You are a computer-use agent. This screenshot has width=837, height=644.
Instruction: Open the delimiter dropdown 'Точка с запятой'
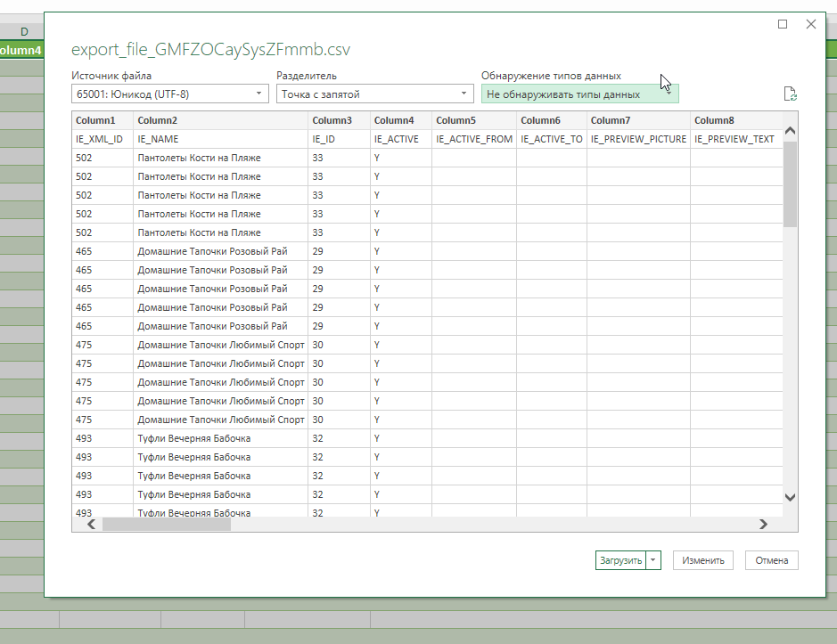click(x=374, y=94)
